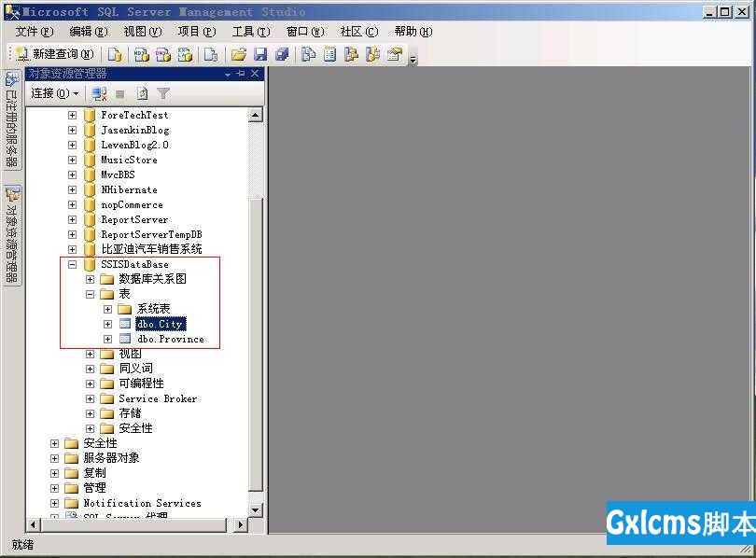Expand the Notification Services node

[54, 504]
